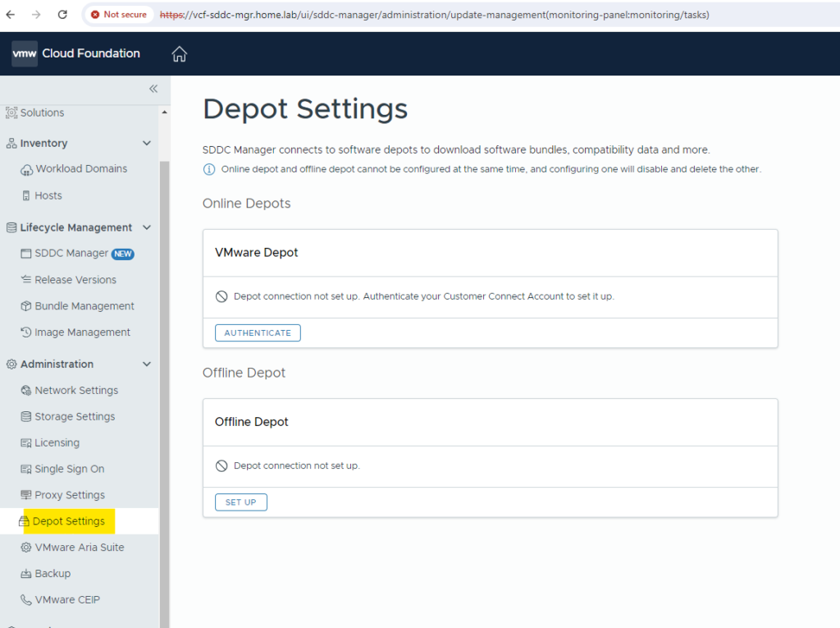Go to the home page icon
840x628 pixels.
pos(179,53)
